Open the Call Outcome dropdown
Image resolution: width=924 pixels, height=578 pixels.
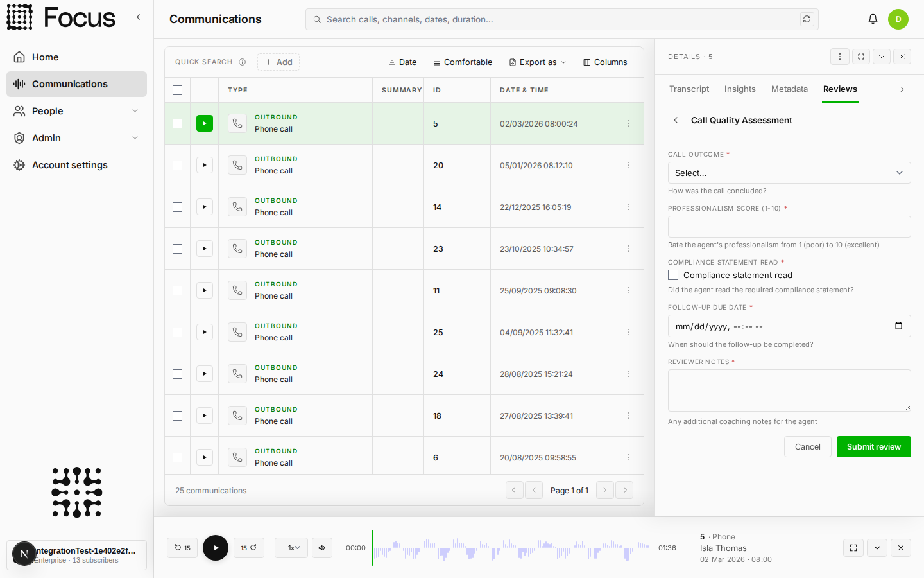[x=789, y=173]
